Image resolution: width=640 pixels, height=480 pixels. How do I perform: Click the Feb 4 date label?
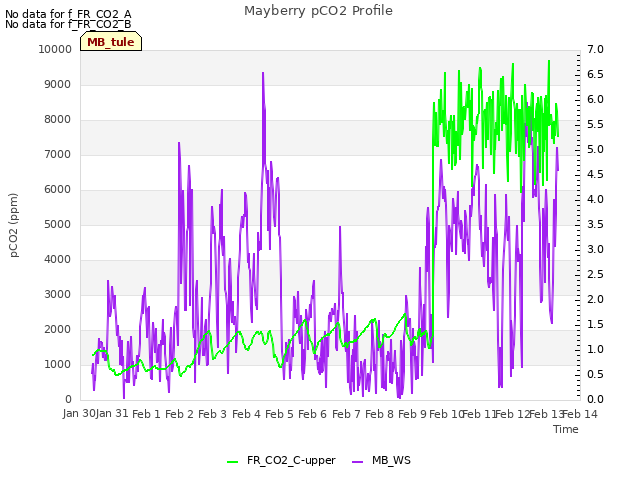pos(246,414)
